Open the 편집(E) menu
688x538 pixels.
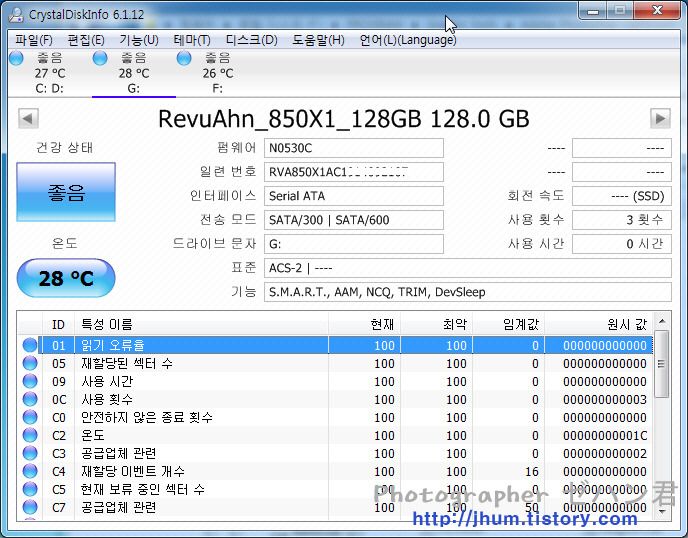pyautogui.click(x=86, y=40)
